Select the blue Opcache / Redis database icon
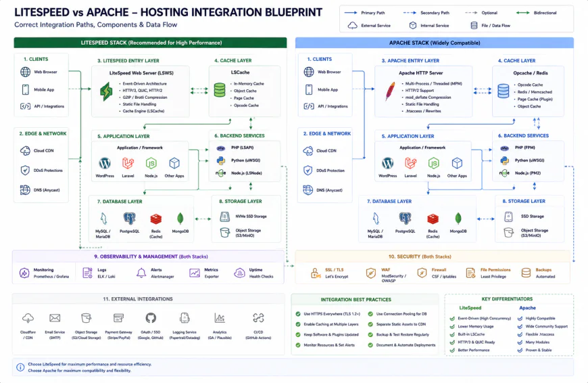 pos(504,91)
